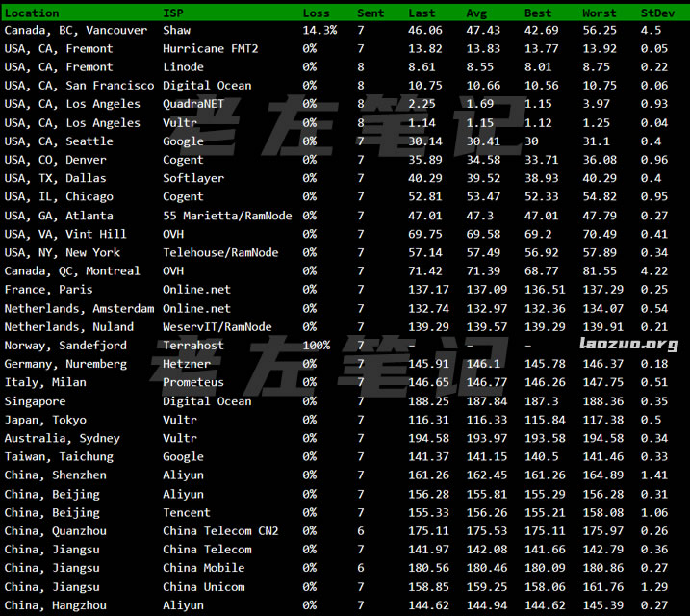
Task: Click the 56.25 worst value
Action: [x=600, y=31]
